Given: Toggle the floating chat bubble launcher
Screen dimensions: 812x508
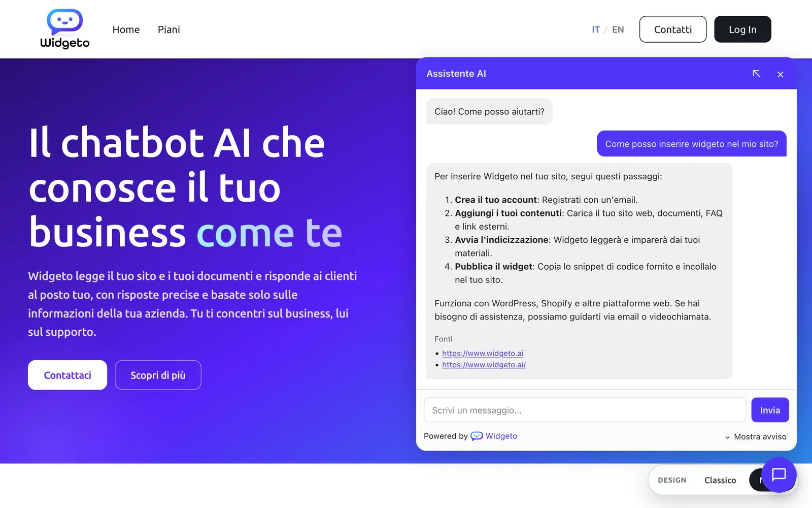Looking at the screenshot, I should pyautogui.click(x=779, y=474).
